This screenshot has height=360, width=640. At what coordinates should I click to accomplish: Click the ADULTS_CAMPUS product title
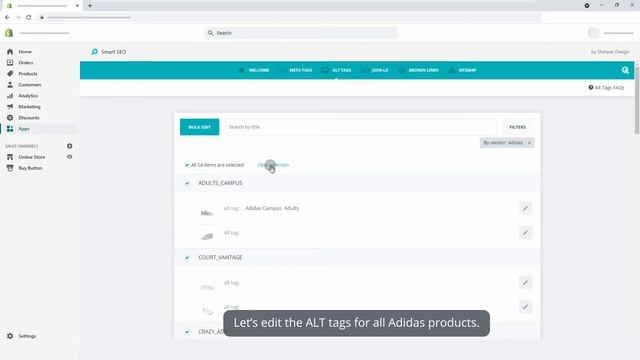pyautogui.click(x=220, y=183)
